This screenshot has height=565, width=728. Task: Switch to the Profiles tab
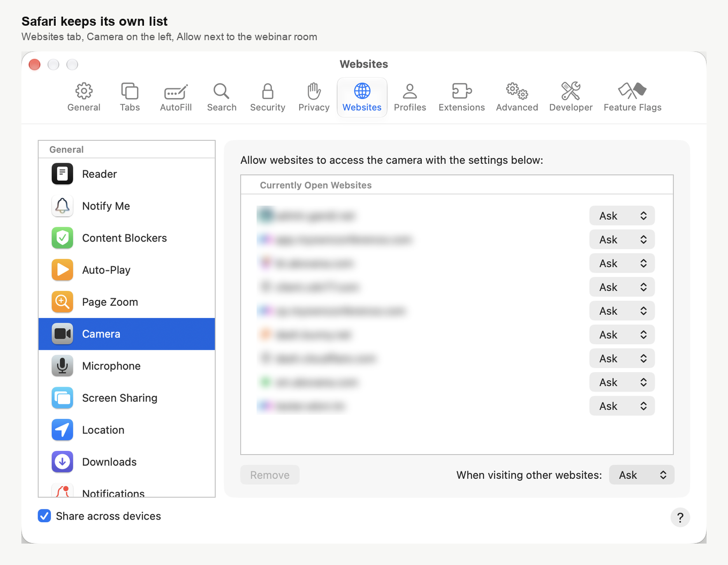tap(410, 97)
